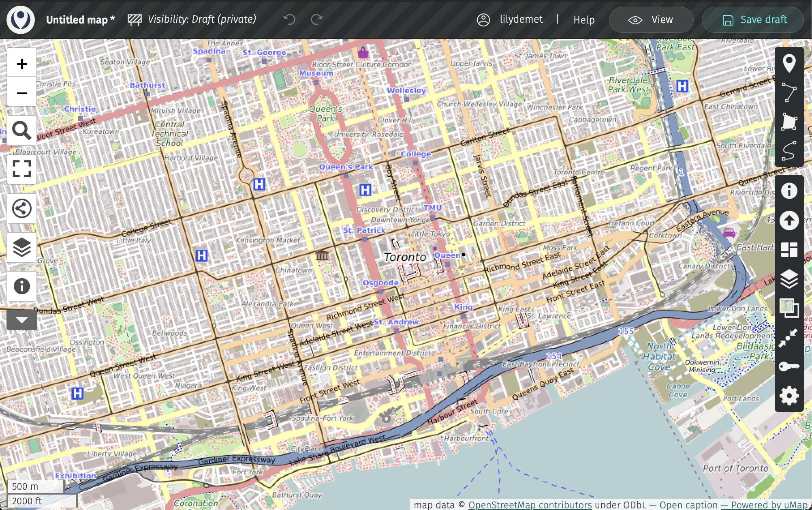Collapse the left controls with arrow
The height and width of the screenshot is (510, 812).
22,320
